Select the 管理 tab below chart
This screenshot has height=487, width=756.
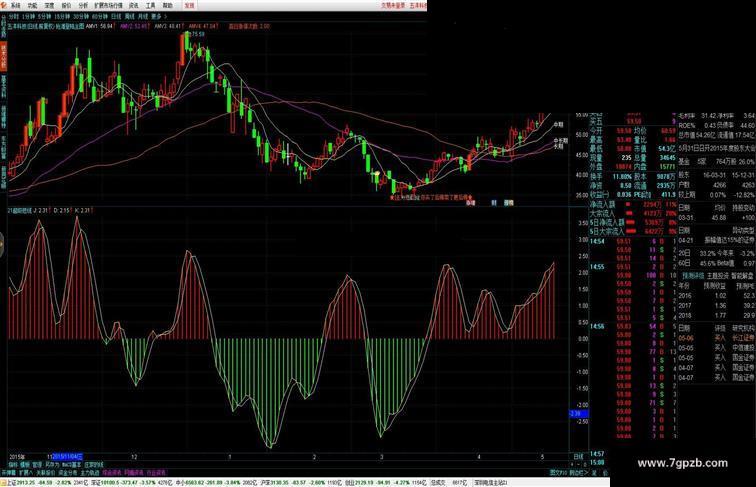point(37,465)
